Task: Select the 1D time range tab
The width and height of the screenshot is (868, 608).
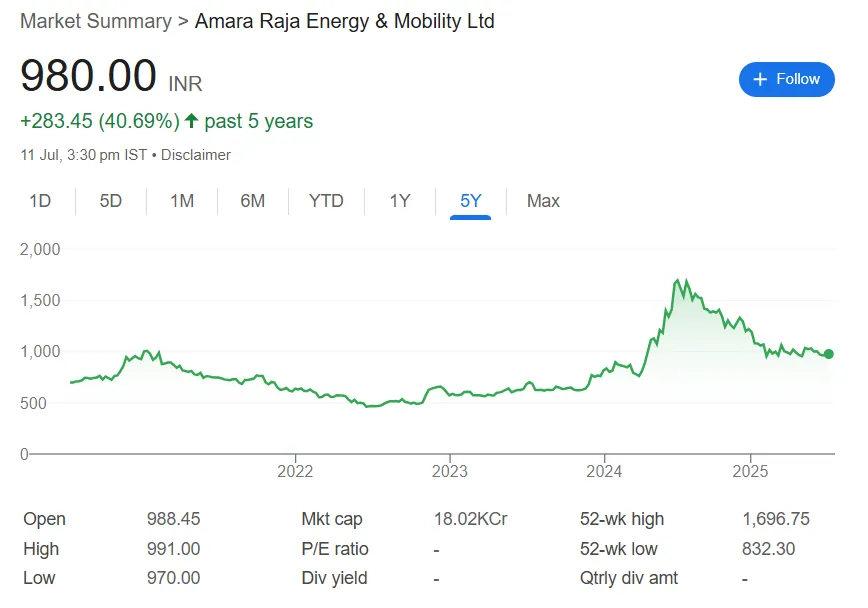Action: (40, 201)
